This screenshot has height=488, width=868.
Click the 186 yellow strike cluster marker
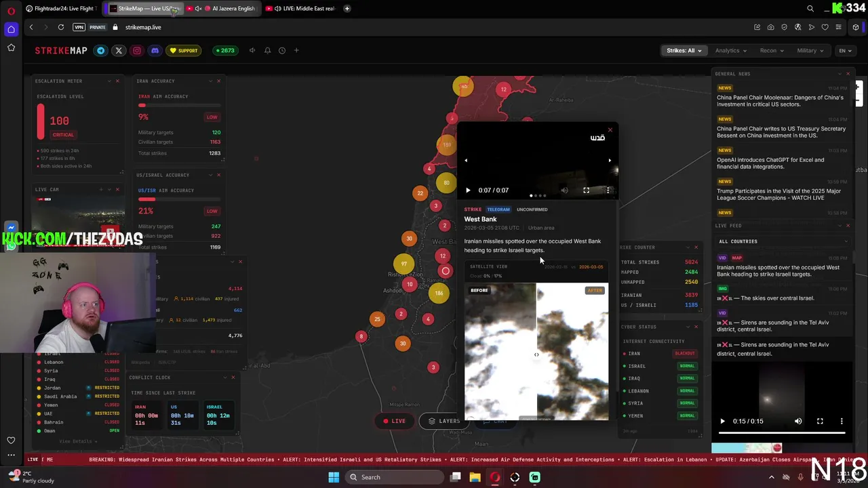pyautogui.click(x=439, y=293)
